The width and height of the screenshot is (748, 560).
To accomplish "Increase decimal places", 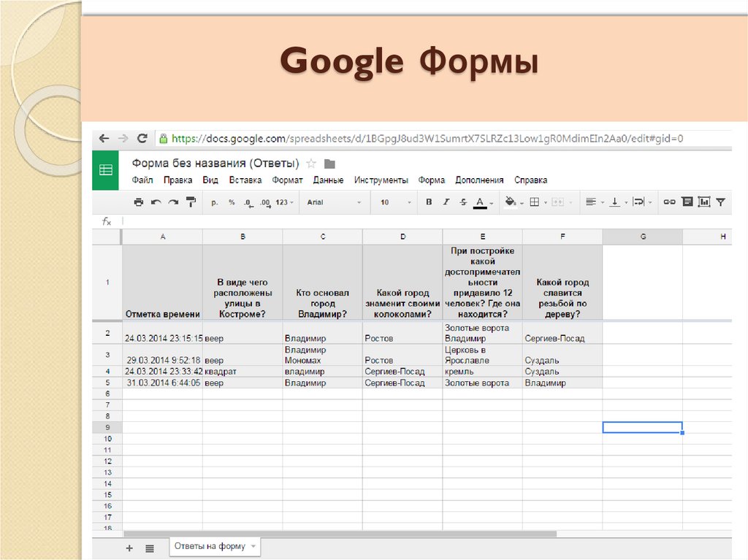I will pyautogui.click(x=265, y=203).
